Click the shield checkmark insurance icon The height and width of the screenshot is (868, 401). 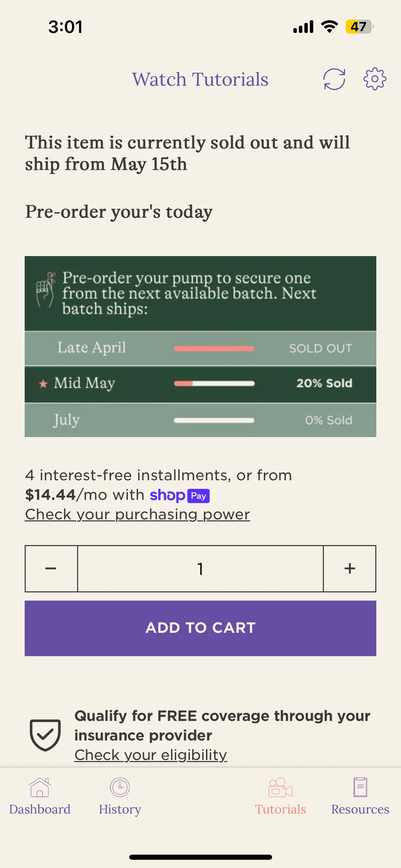(x=45, y=735)
